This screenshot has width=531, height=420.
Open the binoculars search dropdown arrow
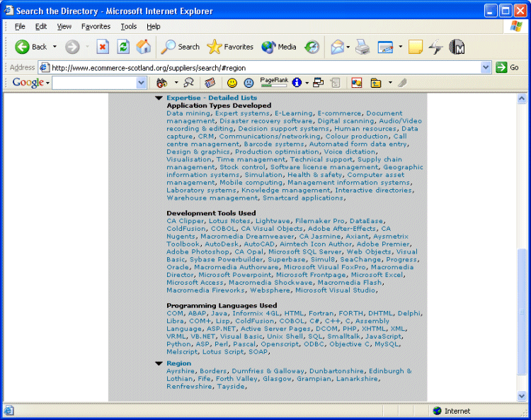click(x=176, y=82)
